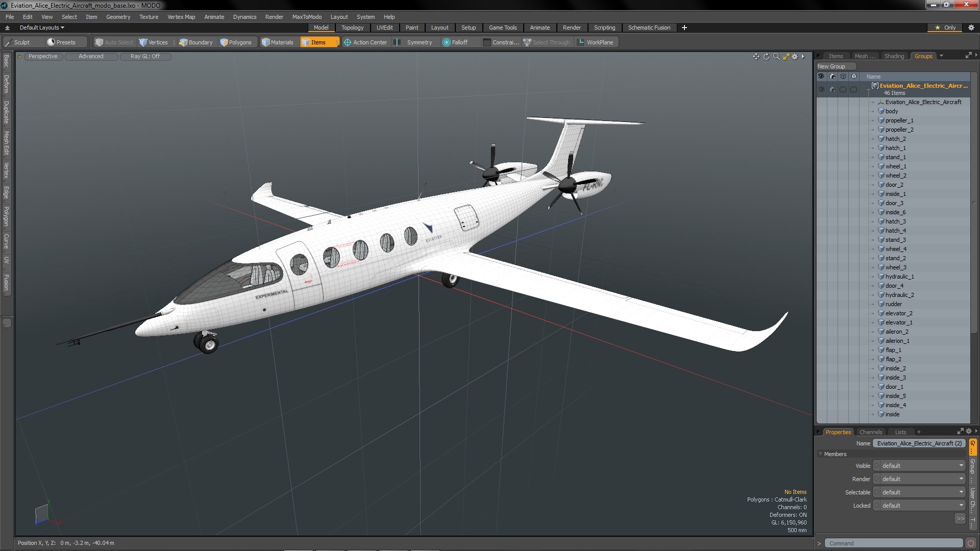
Task: Switch to the Shading panel tab
Action: tap(894, 56)
